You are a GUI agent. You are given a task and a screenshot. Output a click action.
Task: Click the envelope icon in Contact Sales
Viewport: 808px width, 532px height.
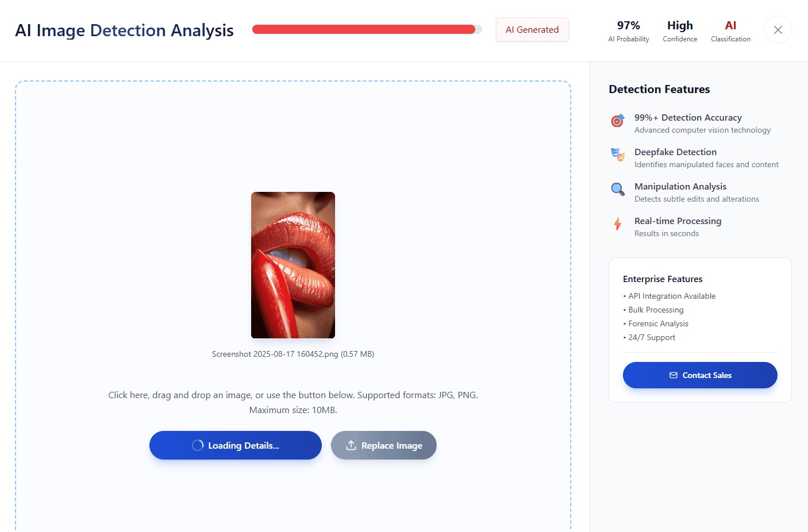coord(674,375)
